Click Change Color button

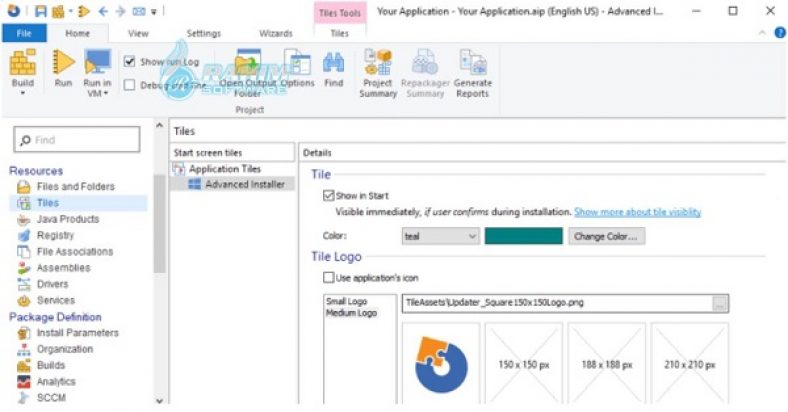coord(606,236)
